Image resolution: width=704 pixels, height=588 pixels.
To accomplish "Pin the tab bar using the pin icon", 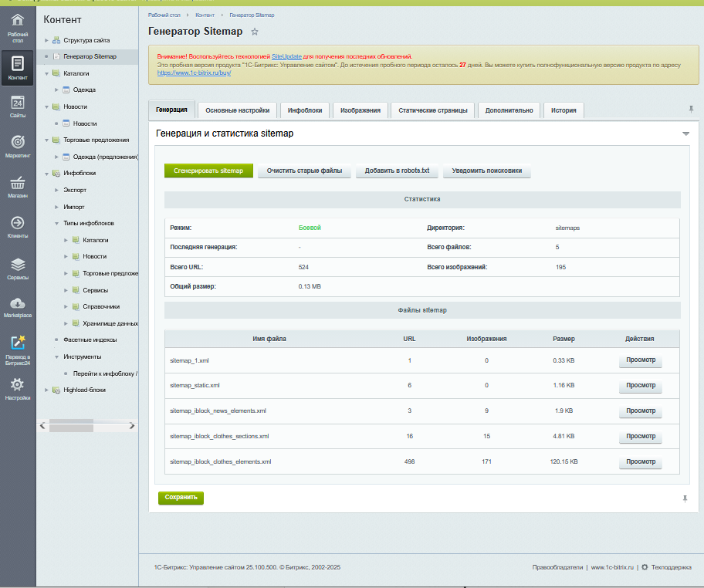I will 690,110.
